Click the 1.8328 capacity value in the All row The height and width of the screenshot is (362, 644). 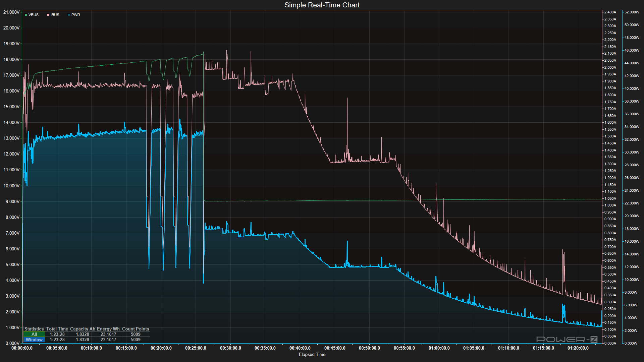[83, 334]
